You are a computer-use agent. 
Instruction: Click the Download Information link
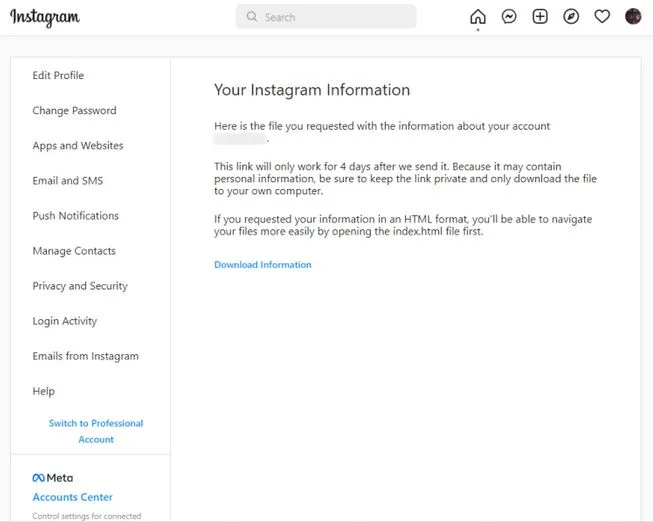[263, 265]
